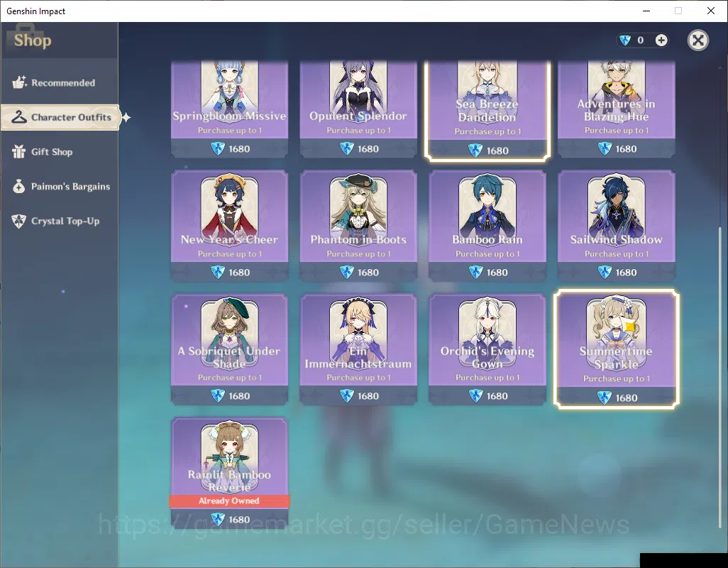Select the Opulent Splendor outfit card

click(x=358, y=109)
